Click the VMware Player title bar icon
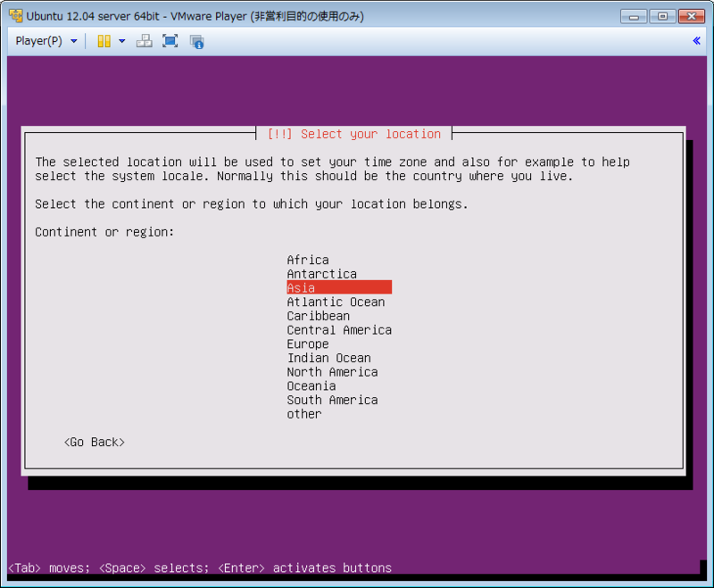This screenshot has height=588, width=714. 16,16
